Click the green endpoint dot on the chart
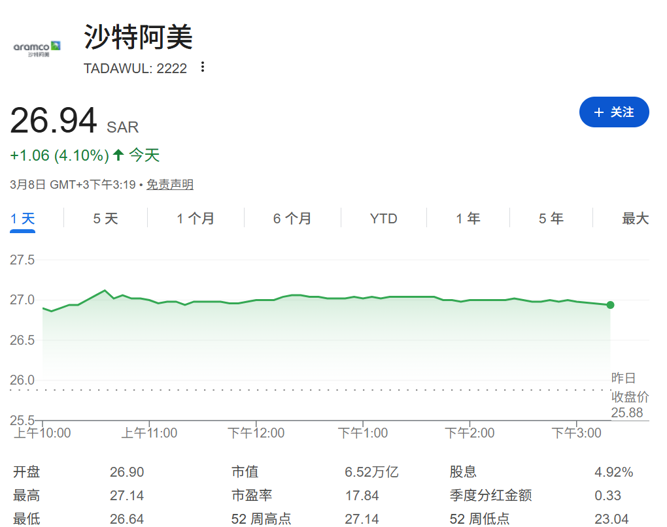The width and height of the screenshot is (667, 527). pyautogui.click(x=610, y=304)
